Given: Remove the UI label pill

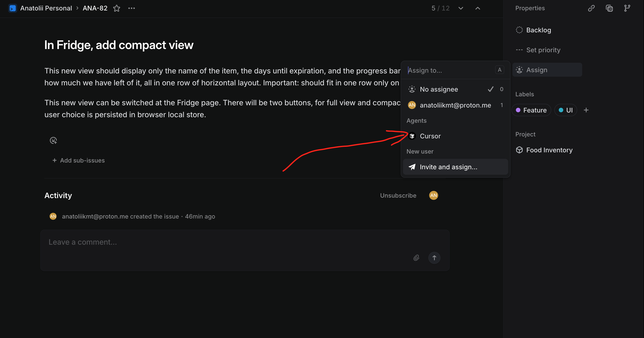Looking at the screenshot, I should (x=566, y=110).
